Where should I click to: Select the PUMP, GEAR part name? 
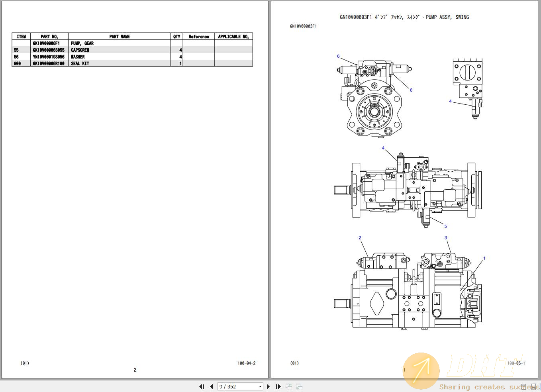tap(82, 43)
